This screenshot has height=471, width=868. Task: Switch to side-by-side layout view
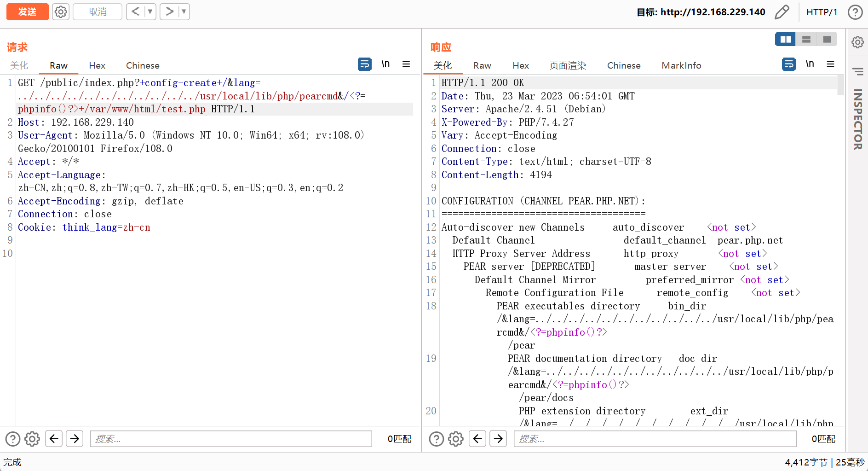(786, 39)
